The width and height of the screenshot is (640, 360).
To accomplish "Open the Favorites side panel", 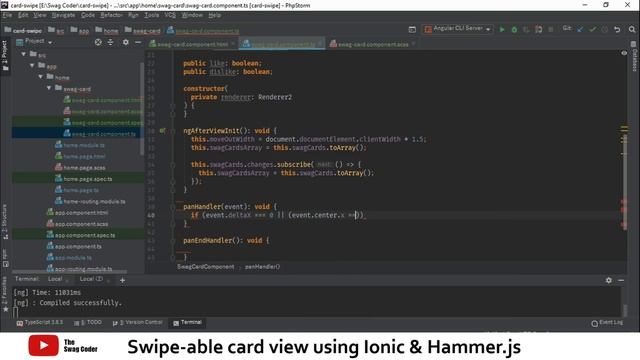I will [5, 294].
